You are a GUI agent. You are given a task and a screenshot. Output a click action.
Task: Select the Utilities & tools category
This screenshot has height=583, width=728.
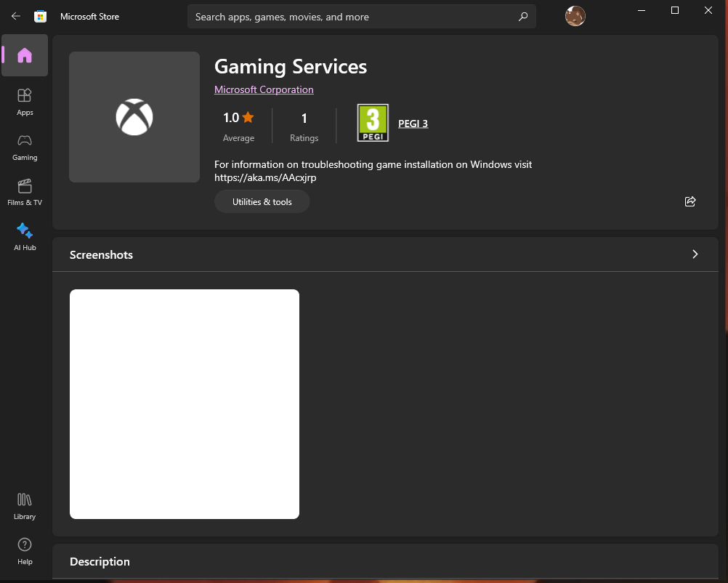tap(262, 201)
